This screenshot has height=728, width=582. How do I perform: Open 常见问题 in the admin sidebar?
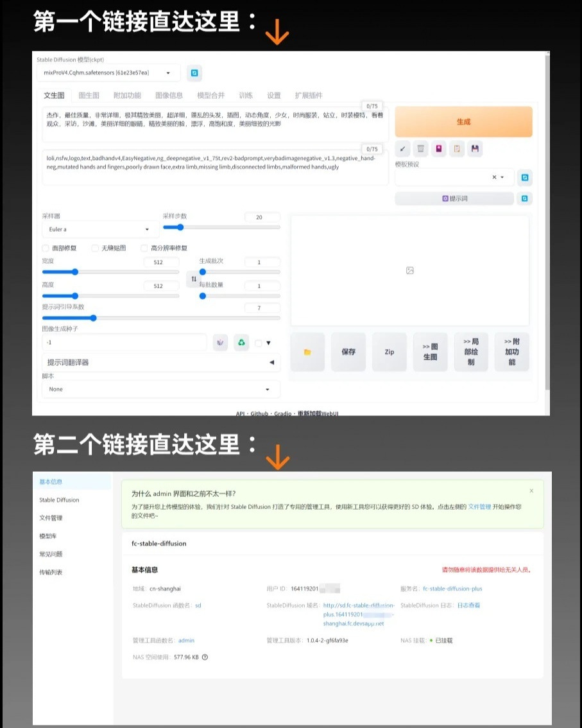[51, 555]
